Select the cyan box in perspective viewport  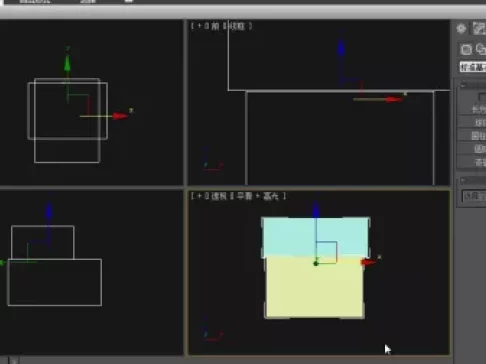pyautogui.click(x=315, y=237)
